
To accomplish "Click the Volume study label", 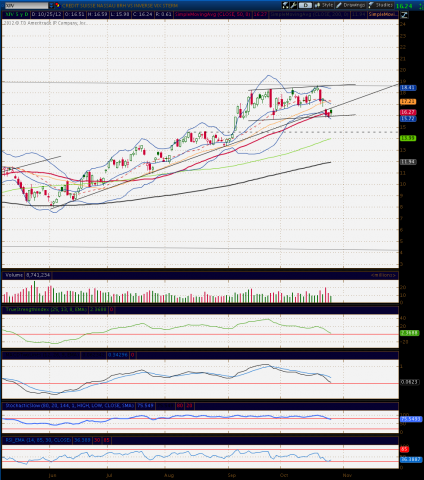I will click(x=13, y=275).
